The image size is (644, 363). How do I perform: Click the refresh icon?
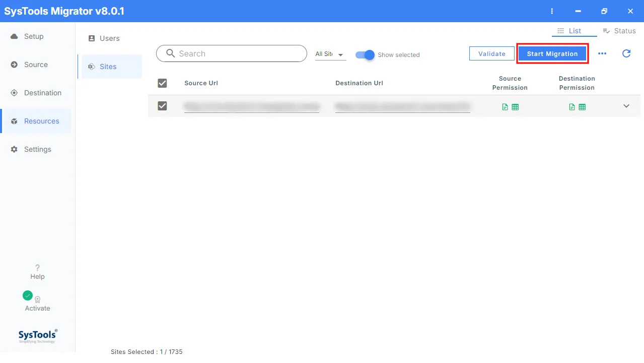coord(626,53)
